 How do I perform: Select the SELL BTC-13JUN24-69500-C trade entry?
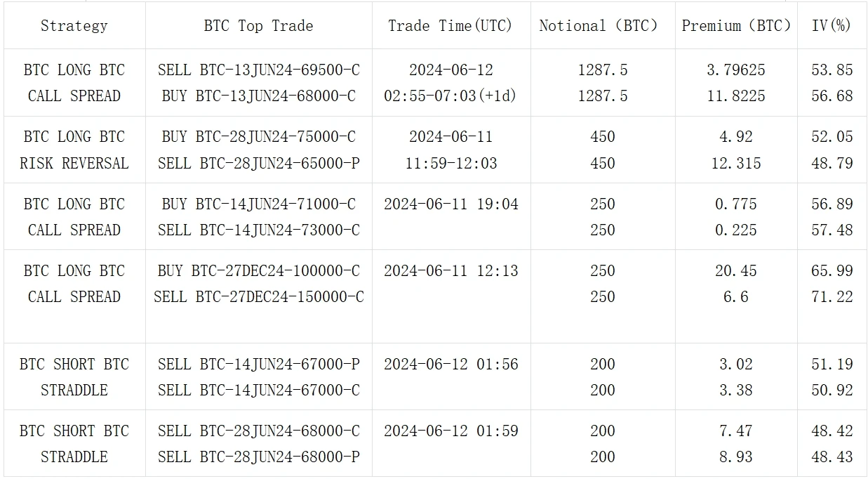258,70
